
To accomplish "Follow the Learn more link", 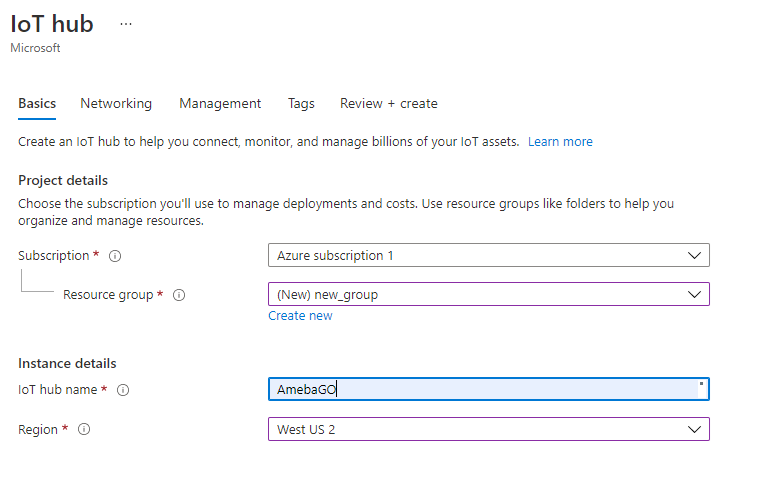I will point(560,141).
